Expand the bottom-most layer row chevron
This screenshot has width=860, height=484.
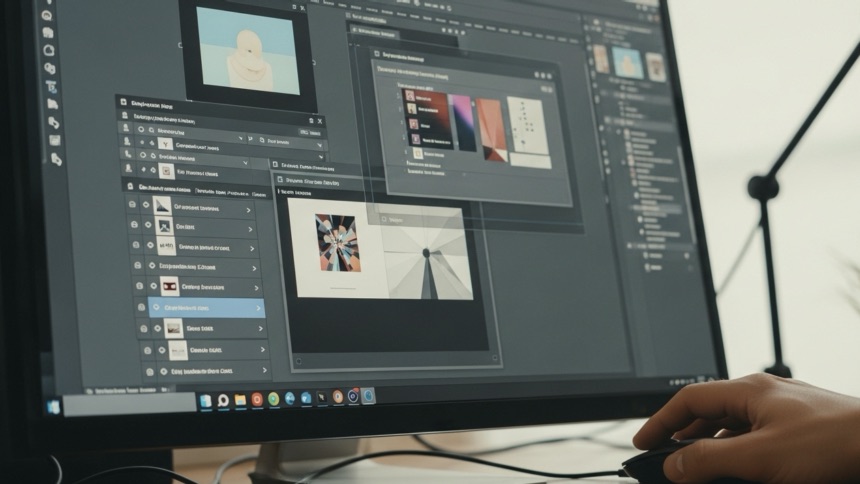[264, 370]
